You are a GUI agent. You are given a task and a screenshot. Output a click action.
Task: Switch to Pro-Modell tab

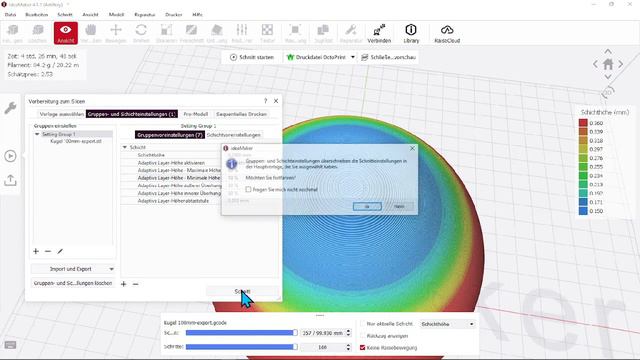(196, 114)
